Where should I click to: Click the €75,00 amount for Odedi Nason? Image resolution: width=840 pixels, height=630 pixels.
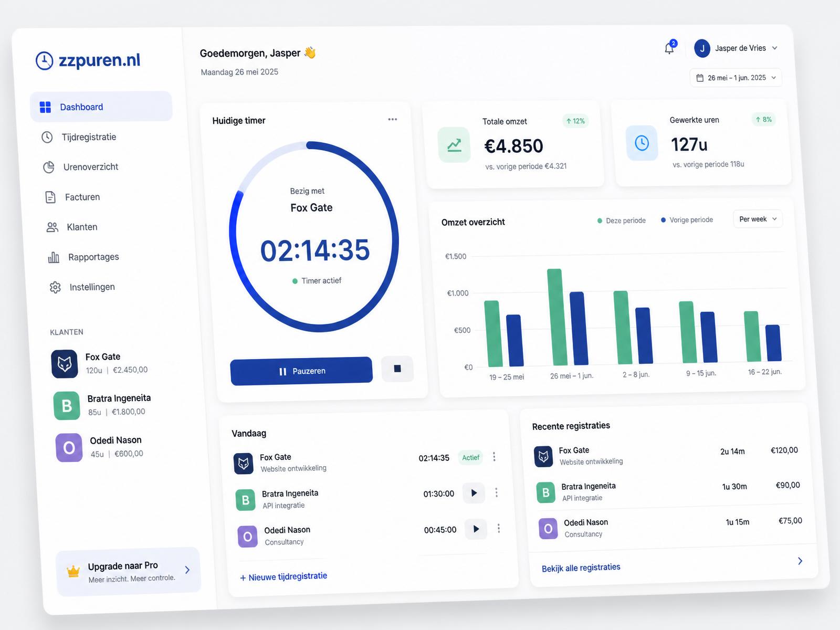790,521
